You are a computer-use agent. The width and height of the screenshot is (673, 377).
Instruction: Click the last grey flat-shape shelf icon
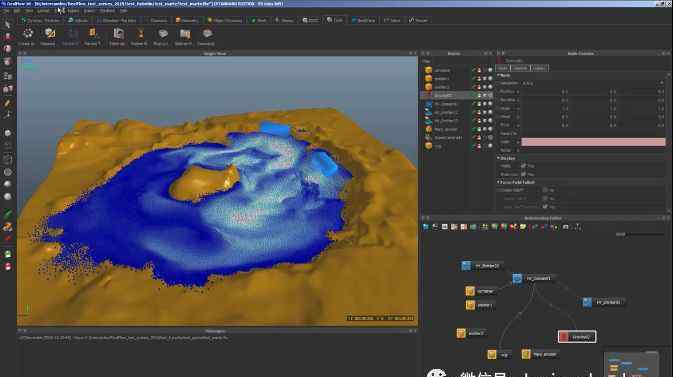point(207,33)
